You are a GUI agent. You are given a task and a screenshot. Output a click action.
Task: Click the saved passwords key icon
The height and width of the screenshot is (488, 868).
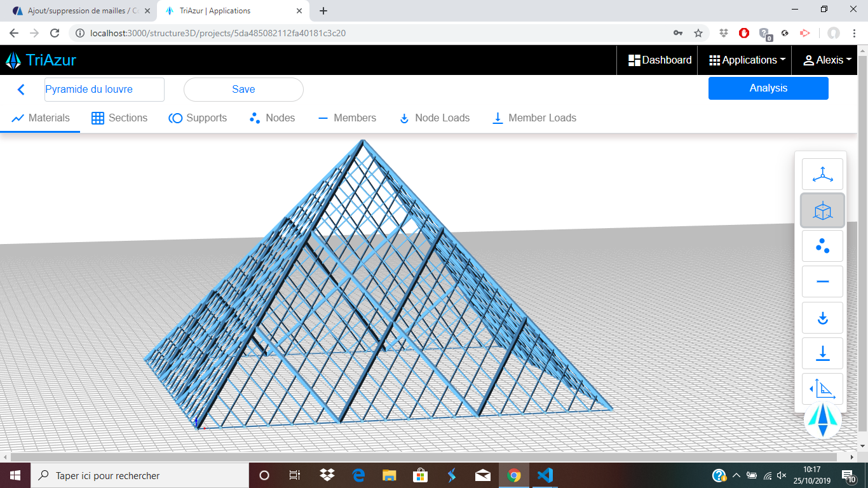click(678, 33)
